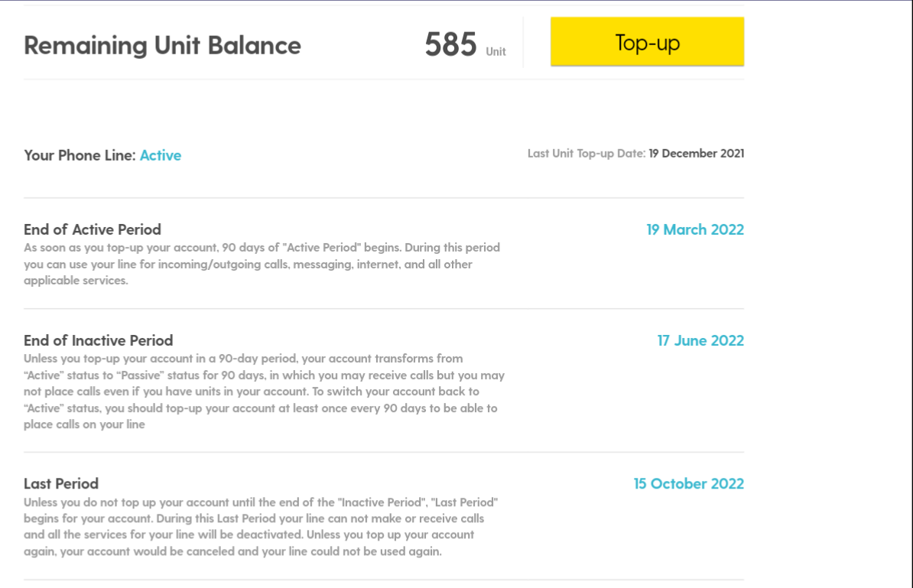Click the Active phone line status
The width and height of the screenshot is (913, 588).
pos(161,155)
